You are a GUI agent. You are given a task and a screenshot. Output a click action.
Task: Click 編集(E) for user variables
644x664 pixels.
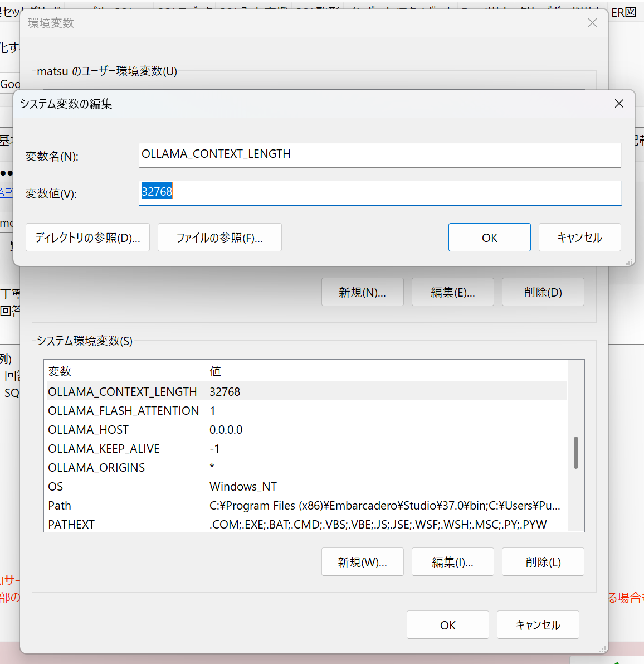pyautogui.click(x=452, y=292)
